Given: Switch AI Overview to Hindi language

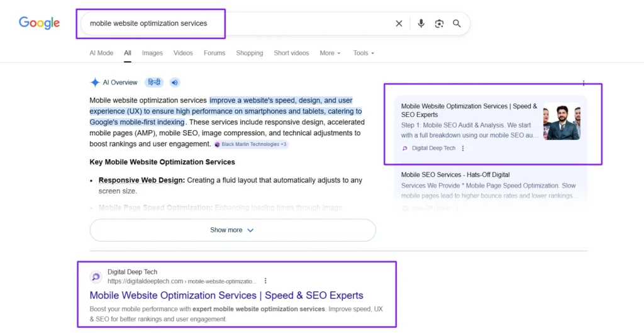Looking at the screenshot, I should coord(154,82).
